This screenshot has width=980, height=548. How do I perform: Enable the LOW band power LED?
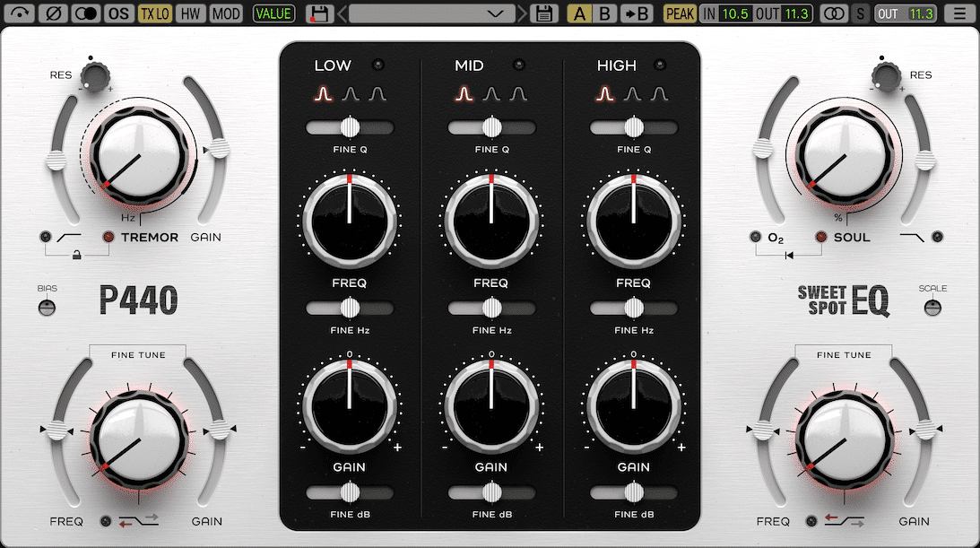pos(377,65)
